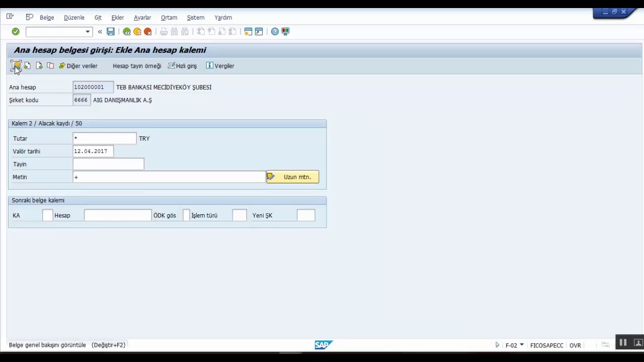This screenshot has width=644, height=362.
Task: Click the Yeni ŞK input field
Action: (x=306, y=215)
